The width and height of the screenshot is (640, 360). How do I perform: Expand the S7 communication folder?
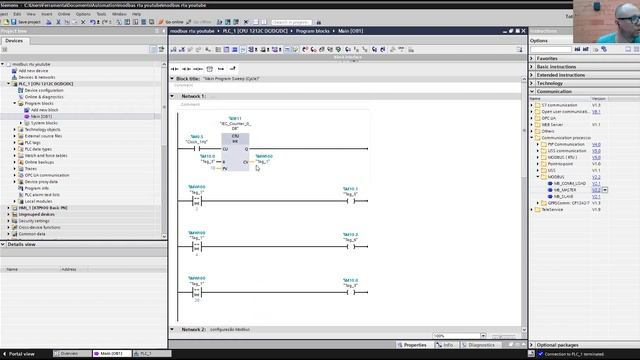[x=532, y=105]
